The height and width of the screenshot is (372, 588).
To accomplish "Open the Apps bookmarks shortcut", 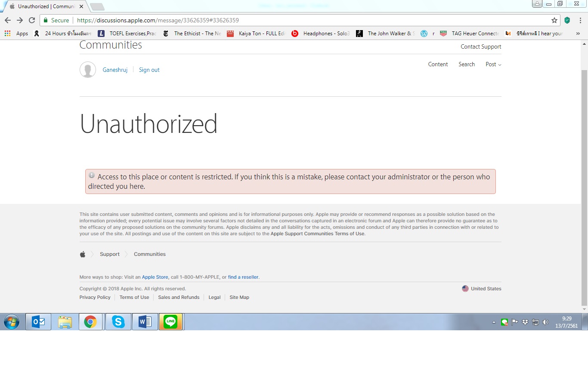I will pyautogui.click(x=16, y=34).
